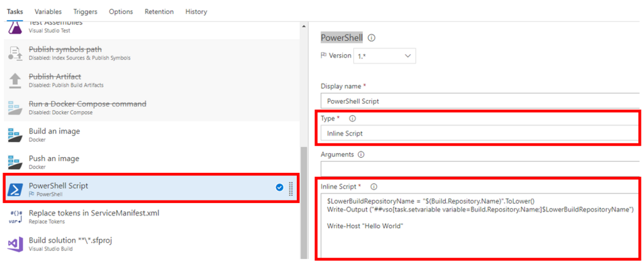
Task: Click inside the Inline Script text area
Action: point(480,226)
